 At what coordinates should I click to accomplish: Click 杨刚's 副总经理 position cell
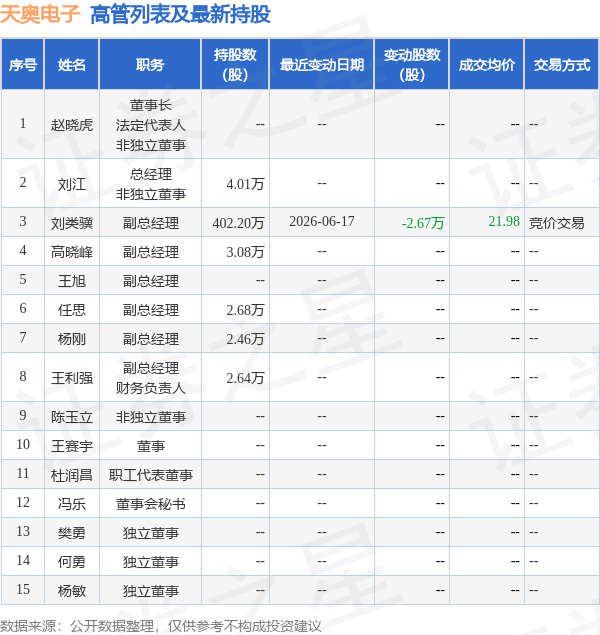pyautogui.click(x=151, y=339)
